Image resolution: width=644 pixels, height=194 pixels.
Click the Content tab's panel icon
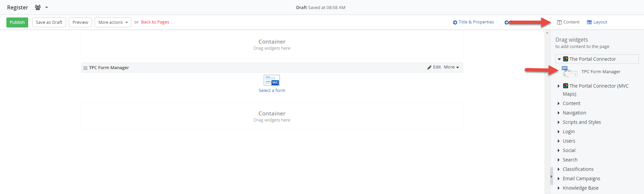point(559,22)
